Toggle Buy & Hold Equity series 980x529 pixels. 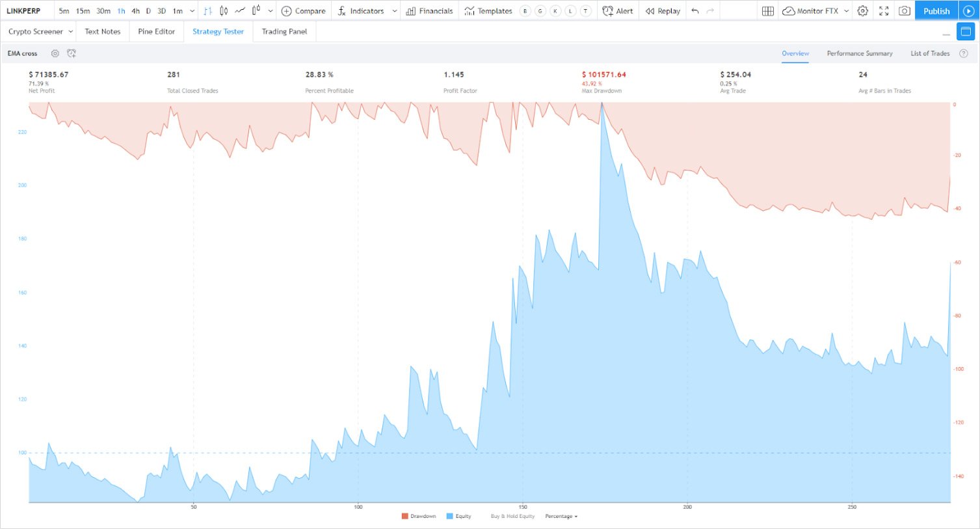(512, 516)
